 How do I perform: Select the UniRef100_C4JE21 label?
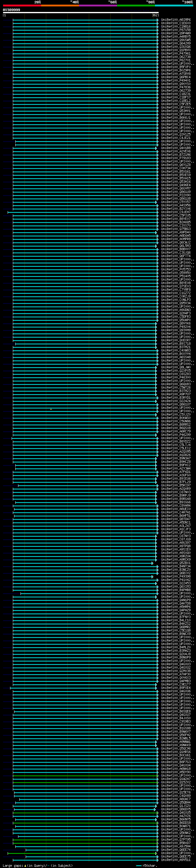[175, 138]
